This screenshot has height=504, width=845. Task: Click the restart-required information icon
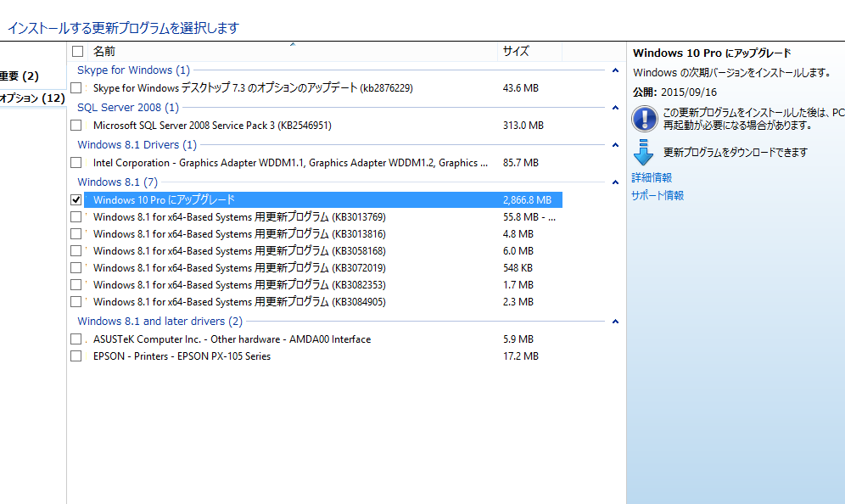[645, 119]
